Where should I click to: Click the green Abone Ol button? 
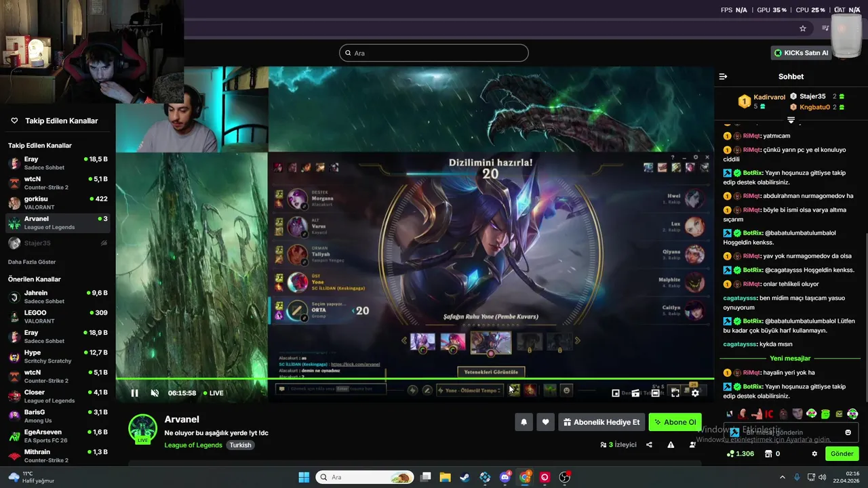[675, 422]
